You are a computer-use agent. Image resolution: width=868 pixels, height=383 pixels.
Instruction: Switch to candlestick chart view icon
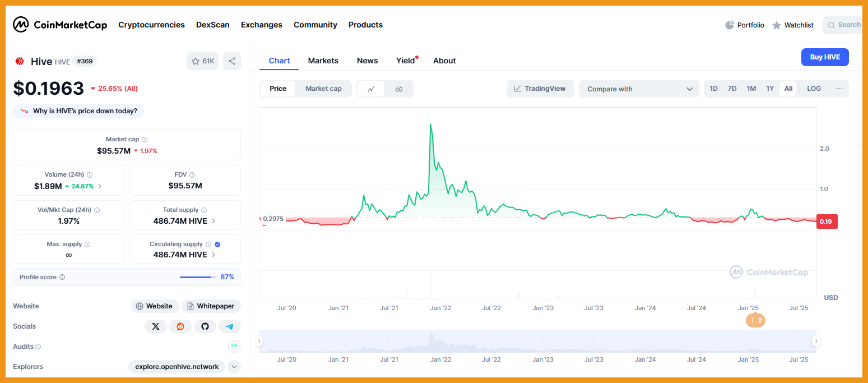399,89
